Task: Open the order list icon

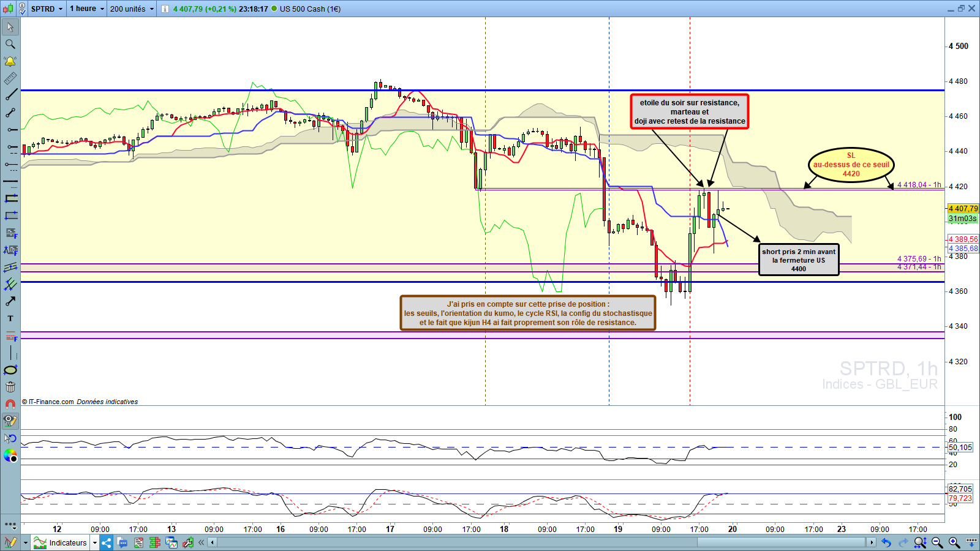Action: point(138,542)
